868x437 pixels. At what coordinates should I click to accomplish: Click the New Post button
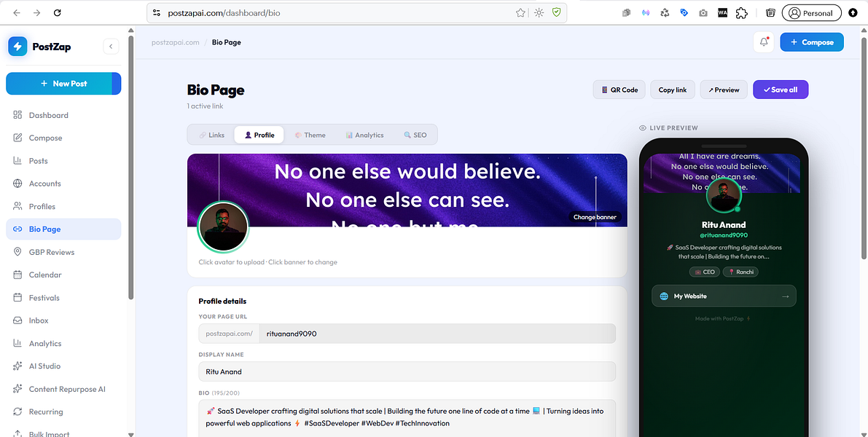point(63,84)
